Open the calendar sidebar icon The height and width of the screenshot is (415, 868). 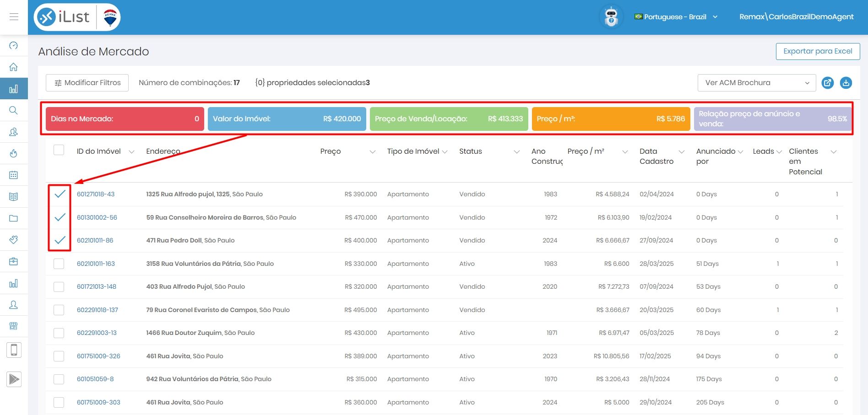click(x=14, y=175)
